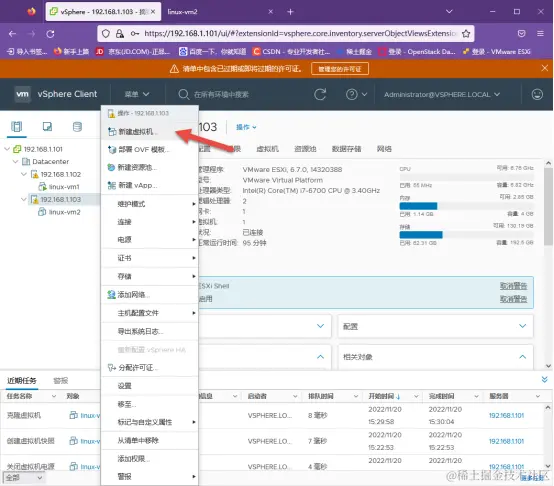Open the All filter dropdown at bottom
Screen dimensions: 554x486
(23, 478)
